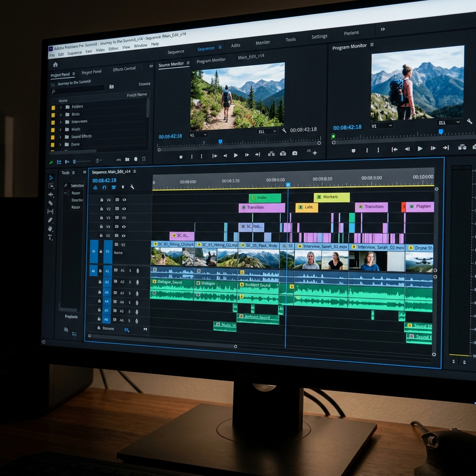This screenshot has height=476, width=476.
Task: Enable voice-over microphone on track A4
Action: click(x=137, y=303)
